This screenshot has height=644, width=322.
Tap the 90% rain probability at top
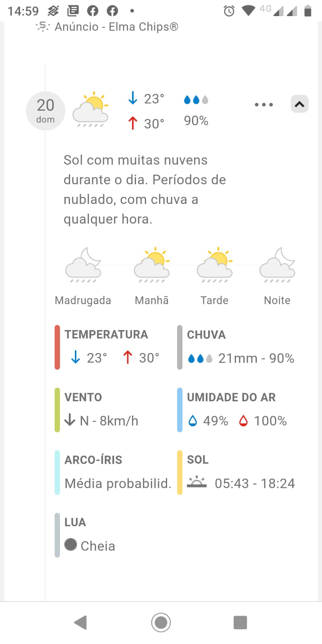click(196, 121)
